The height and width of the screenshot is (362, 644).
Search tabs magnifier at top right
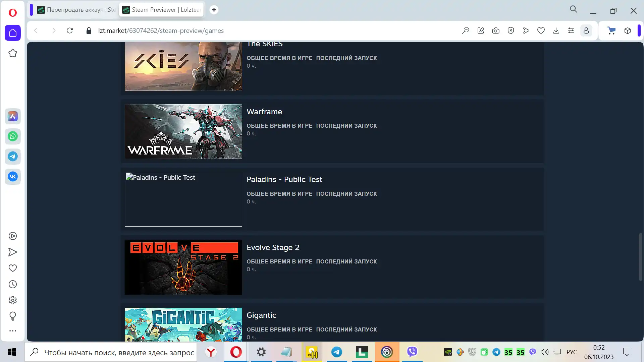coord(574,9)
